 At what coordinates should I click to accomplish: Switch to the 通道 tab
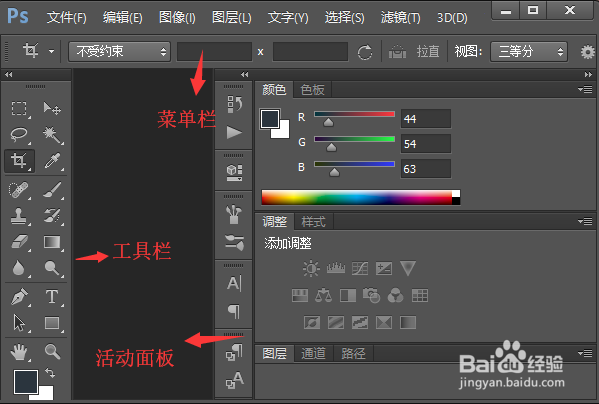pyautogui.click(x=313, y=354)
